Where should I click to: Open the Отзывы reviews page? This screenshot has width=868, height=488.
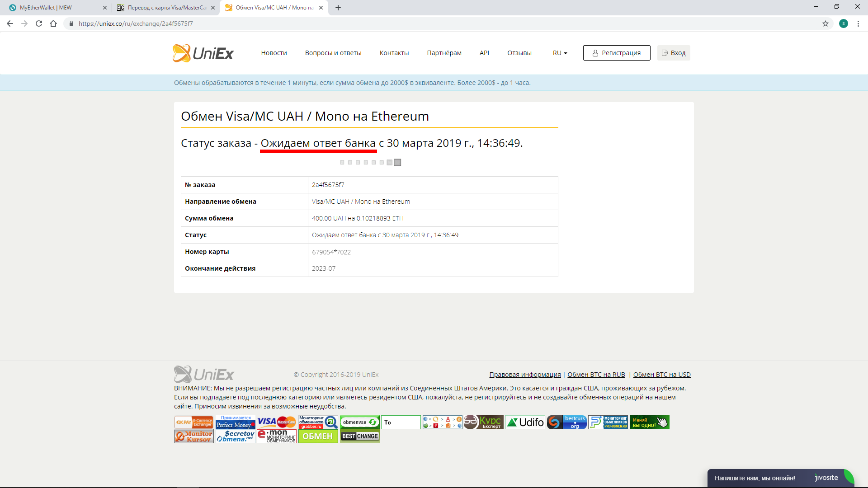519,53
